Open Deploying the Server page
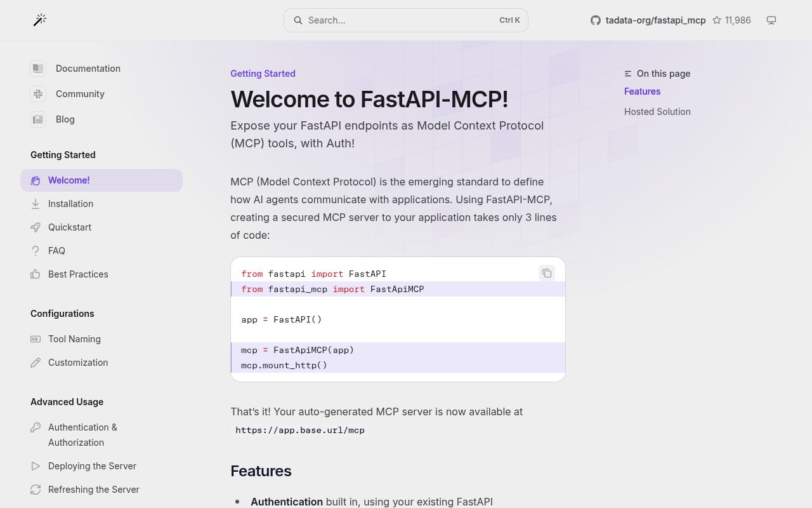 (x=101, y=466)
